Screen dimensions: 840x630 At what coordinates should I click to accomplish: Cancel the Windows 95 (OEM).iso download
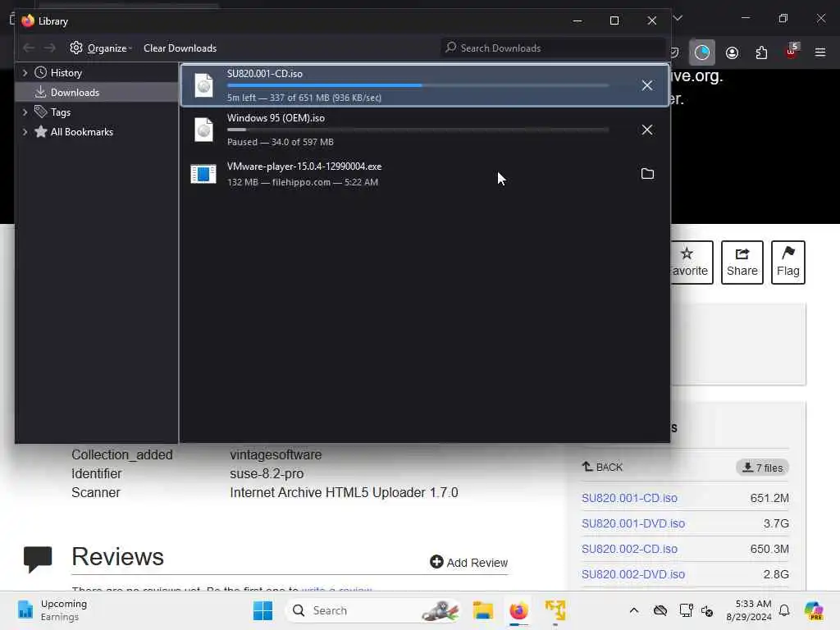646,130
